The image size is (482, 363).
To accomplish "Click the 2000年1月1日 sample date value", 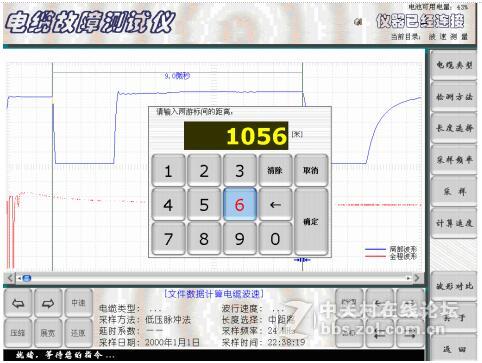I will click(172, 342).
